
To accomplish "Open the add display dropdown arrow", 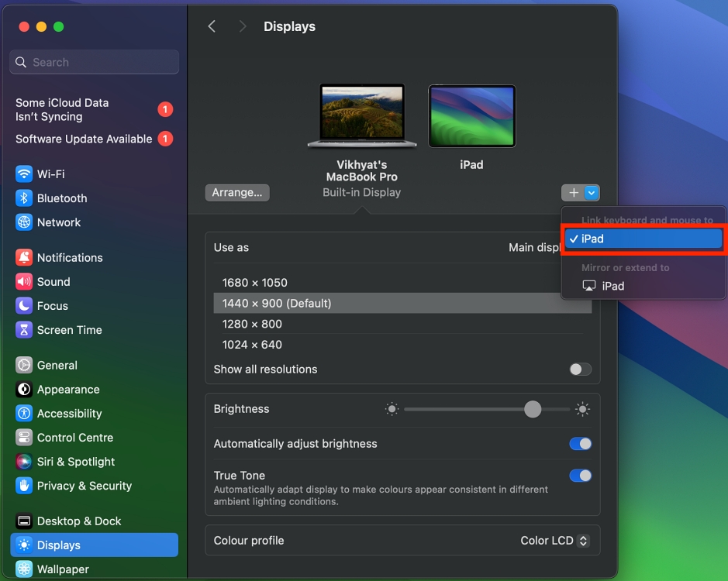I will pyautogui.click(x=592, y=193).
